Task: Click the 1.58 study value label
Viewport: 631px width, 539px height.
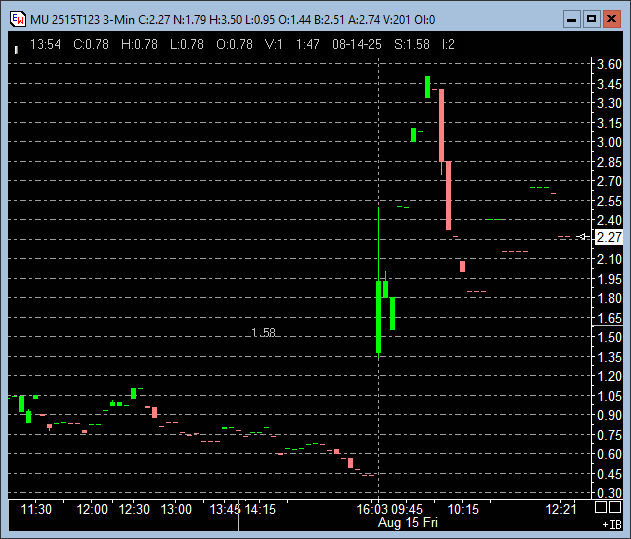Action: pyautogui.click(x=263, y=332)
